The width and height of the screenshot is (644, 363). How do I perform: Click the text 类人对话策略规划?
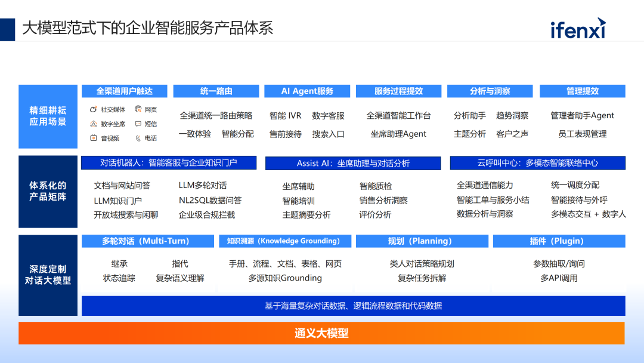coord(422,264)
